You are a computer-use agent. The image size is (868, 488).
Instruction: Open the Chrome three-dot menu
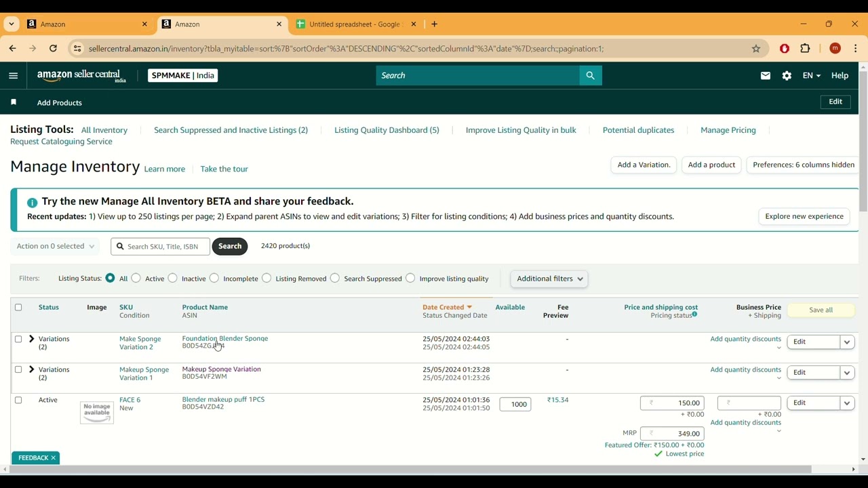[x=856, y=49]
